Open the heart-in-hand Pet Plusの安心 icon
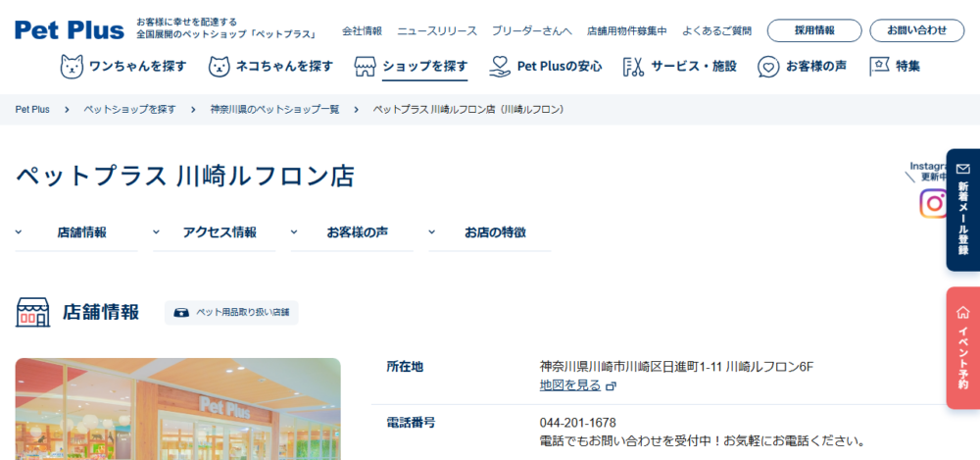This screenshot has height=460, width=980. [x=500, y=67]
